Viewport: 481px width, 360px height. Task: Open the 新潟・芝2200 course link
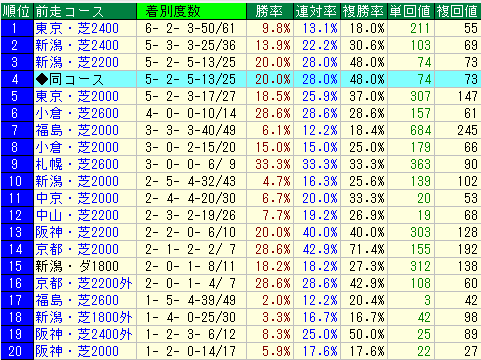pyautogui.click(x=77, y=62)
